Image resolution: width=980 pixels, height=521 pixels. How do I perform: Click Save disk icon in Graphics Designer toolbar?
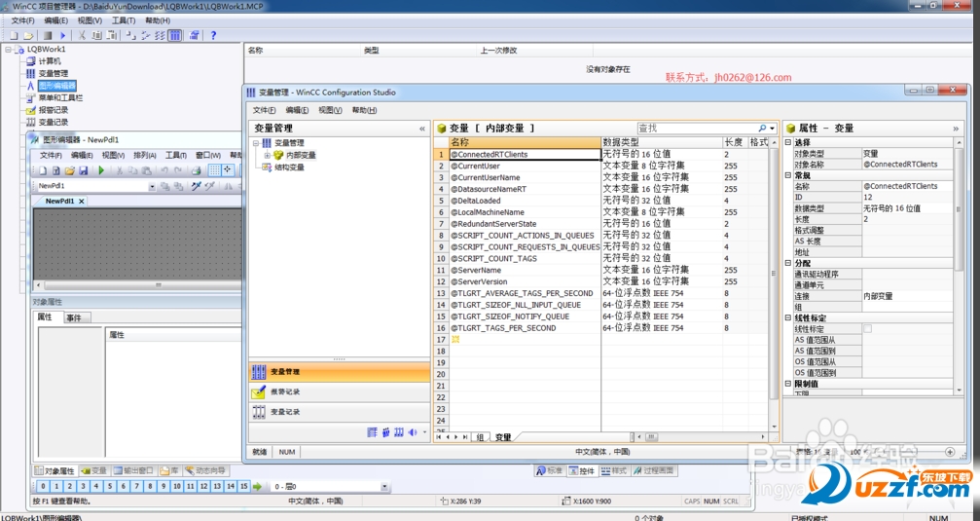point(83,170)
